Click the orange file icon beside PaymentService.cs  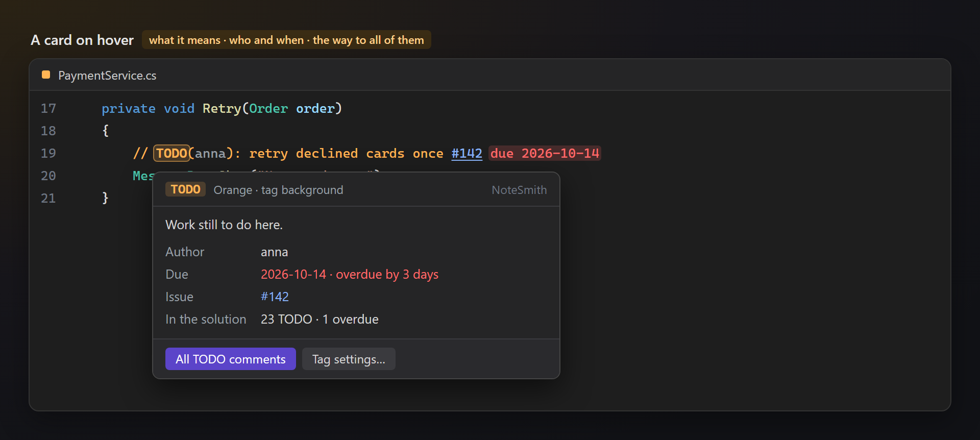pos(46,75)
